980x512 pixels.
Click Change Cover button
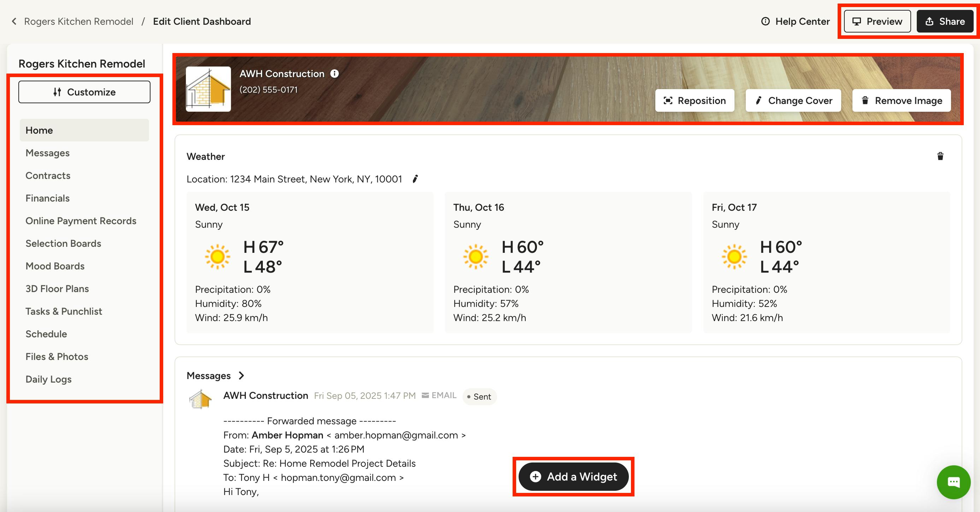[793, 100]
